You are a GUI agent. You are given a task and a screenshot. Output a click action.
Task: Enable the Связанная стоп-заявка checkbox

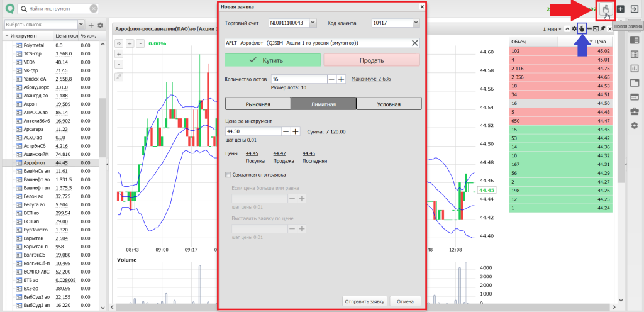[228, 175]
